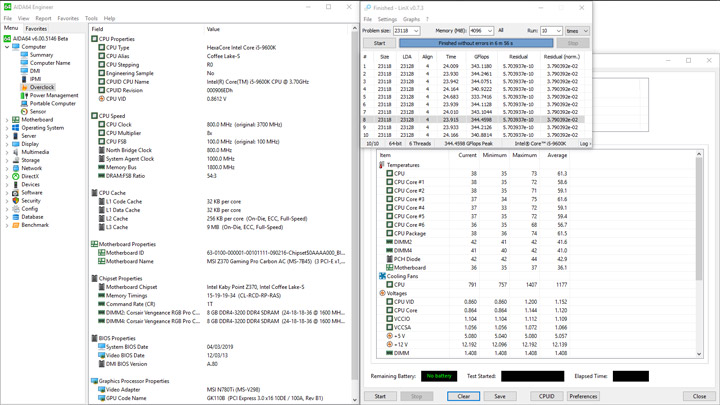The image size is (720, 405).
Task: Select the Display category icon
Action: pyautogui.click(x=16, y=144)
